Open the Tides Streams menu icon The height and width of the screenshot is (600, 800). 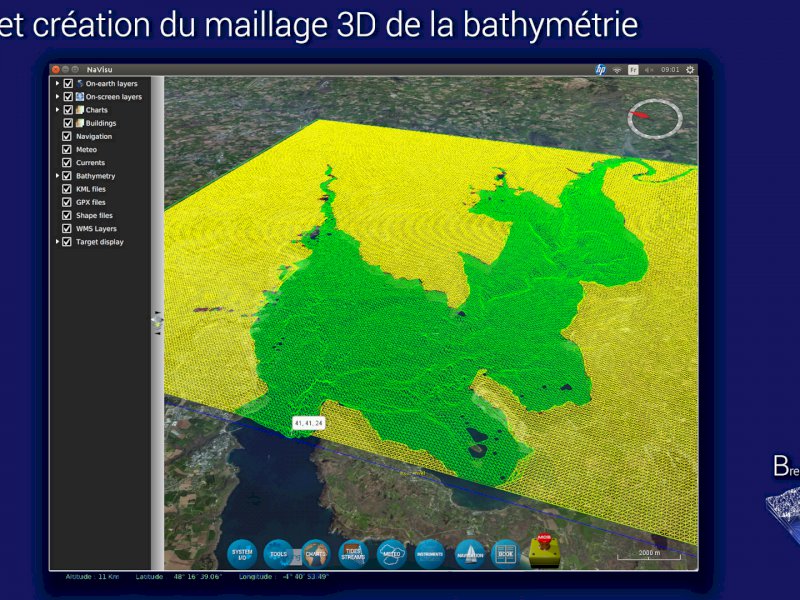(353, 553)
